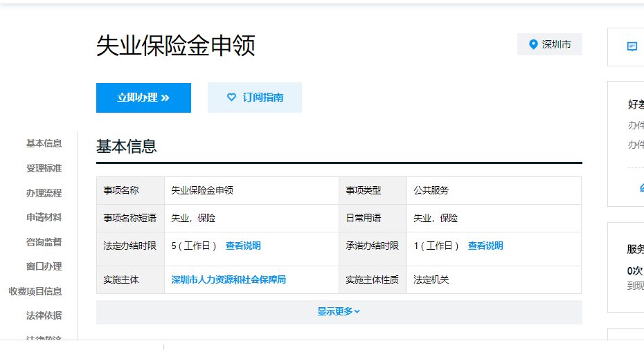Select the 事项名称 label cell
Screen dimensions: 644x350
131,190
